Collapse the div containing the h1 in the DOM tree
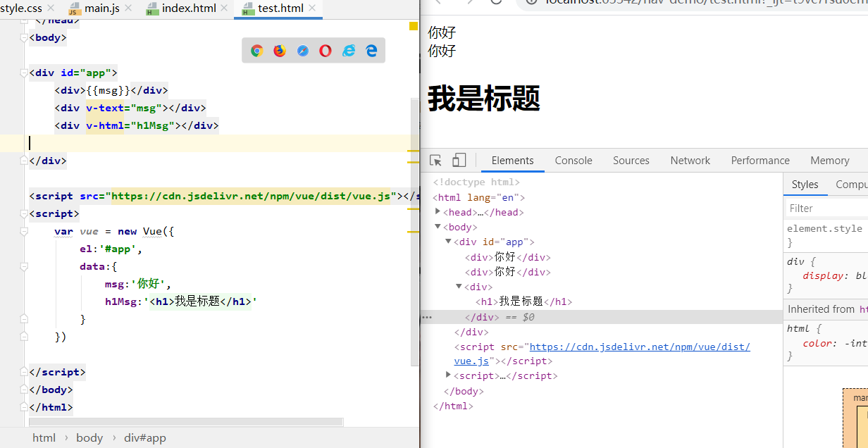This screenshot has height=448, width=868. [459, 287]
